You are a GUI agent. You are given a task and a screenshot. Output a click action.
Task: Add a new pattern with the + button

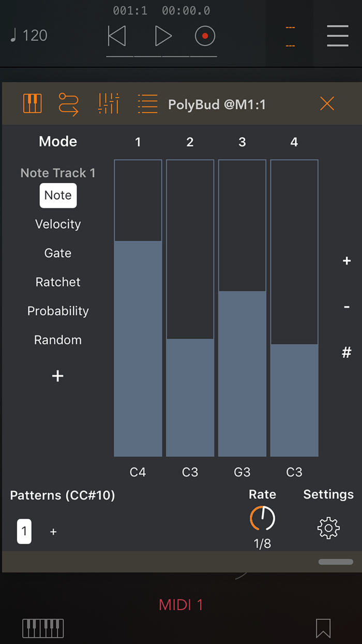point(53,531)
